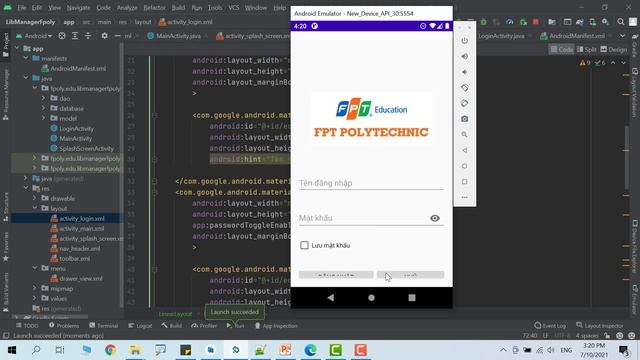
Task: Expand the model package
Action: pyautogui.click(x=43, y=118)
